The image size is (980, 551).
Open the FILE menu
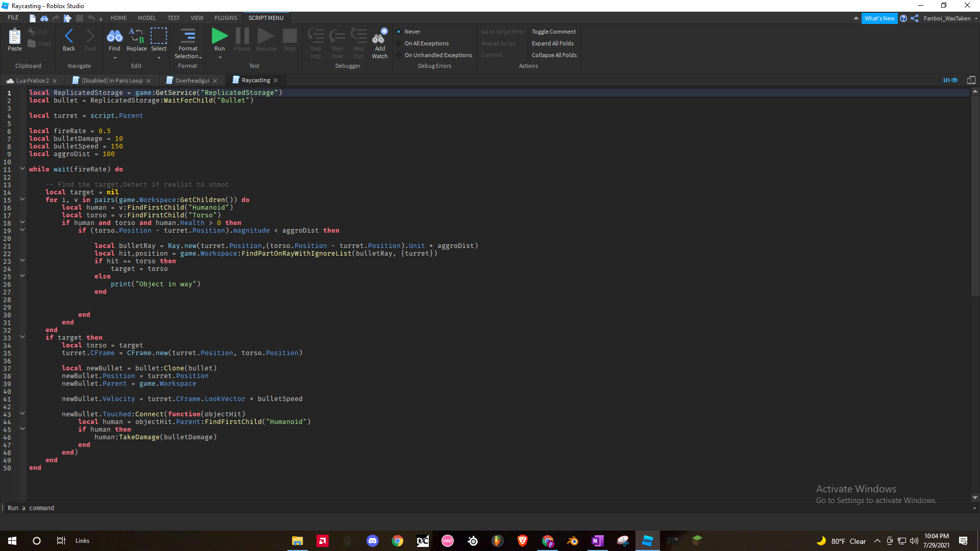point(13,18)
